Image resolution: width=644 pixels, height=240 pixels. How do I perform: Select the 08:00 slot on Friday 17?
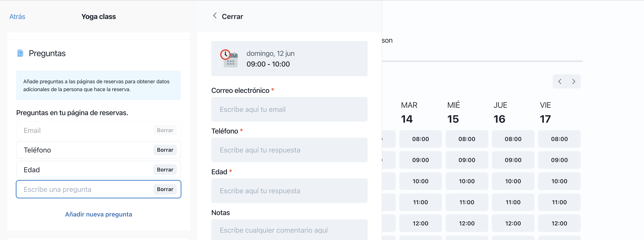[x=559, y=139]
